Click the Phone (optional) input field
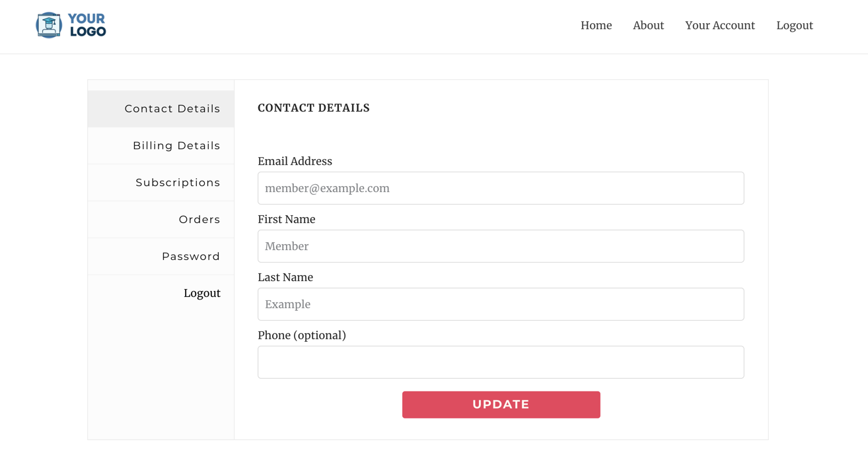868x458 pixels. click(501, 362)
